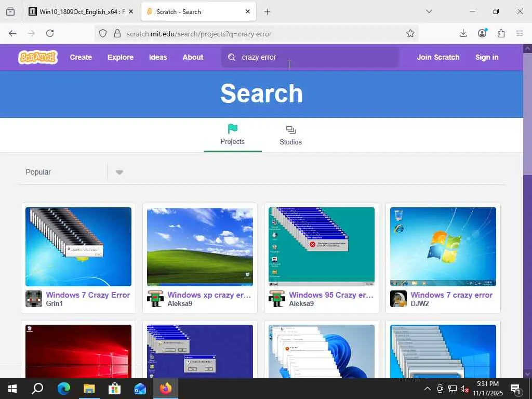Click the Firefox taskbar icon
Viewport: 532px width, 399px height.
pyautogui.click(x=166, y=389)
